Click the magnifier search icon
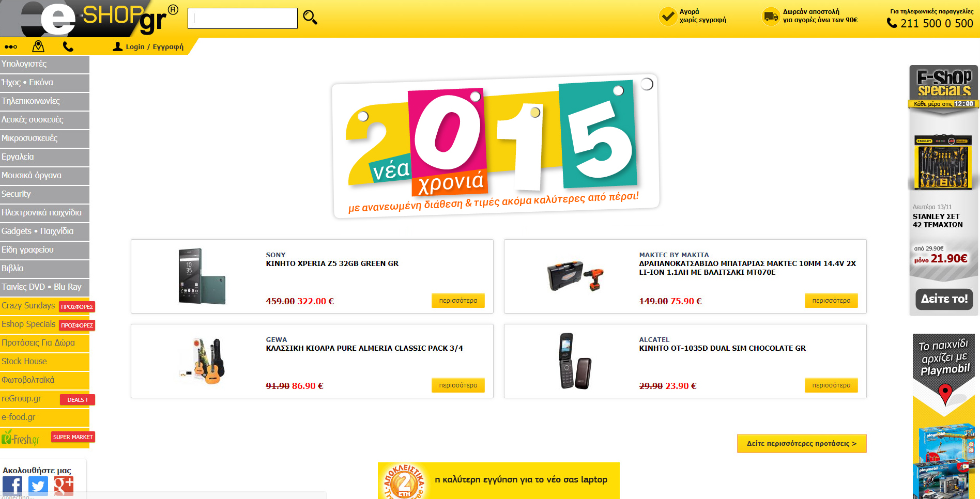Screen dimensions: 980x499 [310, 18]
